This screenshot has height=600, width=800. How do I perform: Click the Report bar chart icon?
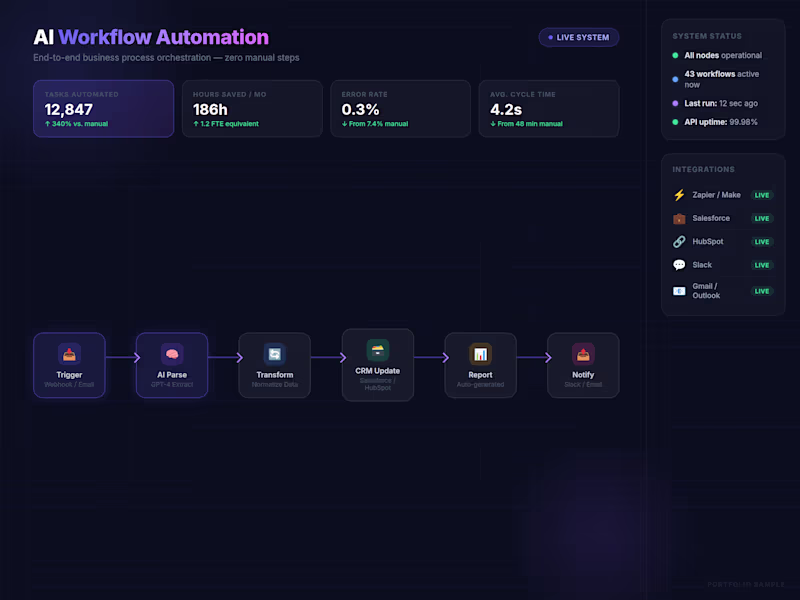[480, 354]
